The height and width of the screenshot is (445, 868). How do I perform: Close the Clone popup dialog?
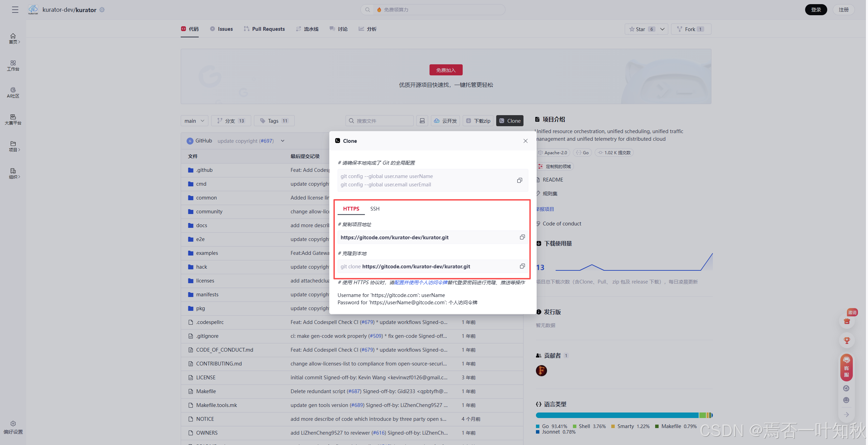click(x=525, y=141)
